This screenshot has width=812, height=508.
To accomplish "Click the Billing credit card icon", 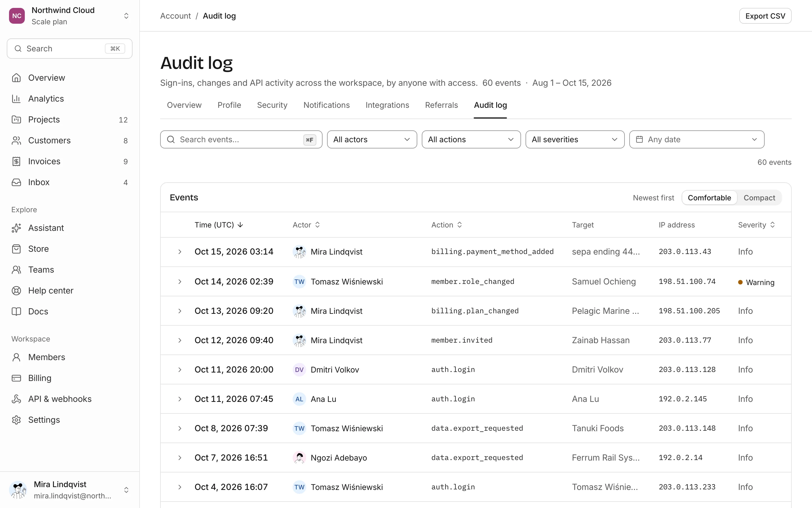I will tap(16, 378).
